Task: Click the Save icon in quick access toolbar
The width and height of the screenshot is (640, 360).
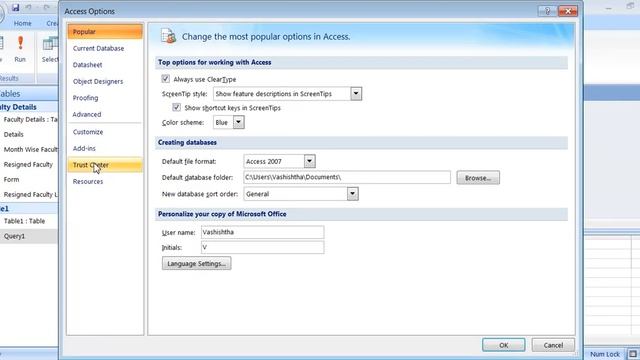Action: (15, 7)
